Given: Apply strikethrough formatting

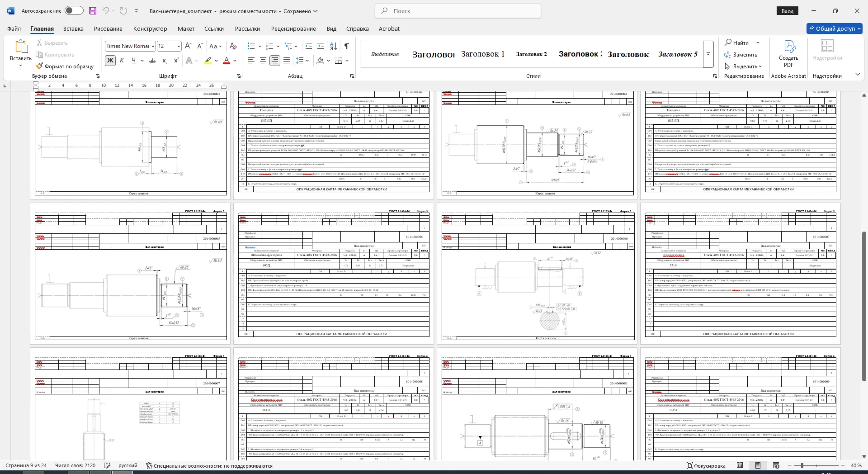Looking at the screenshot, I should pyautogui.click(x=152, y=61).
